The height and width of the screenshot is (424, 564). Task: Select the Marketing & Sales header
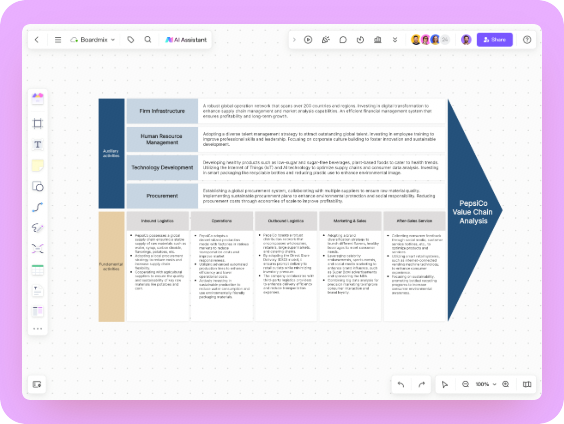[350, 221]
